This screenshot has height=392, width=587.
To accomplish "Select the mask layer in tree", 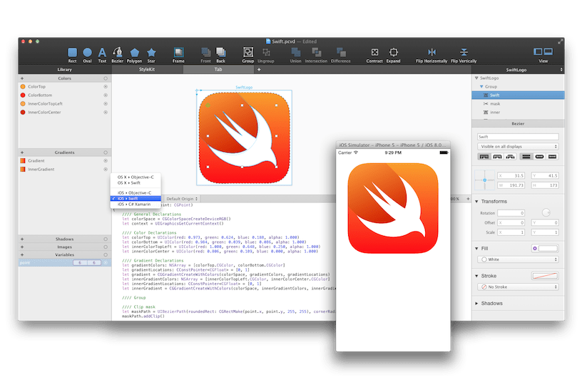I will [518, 103].
